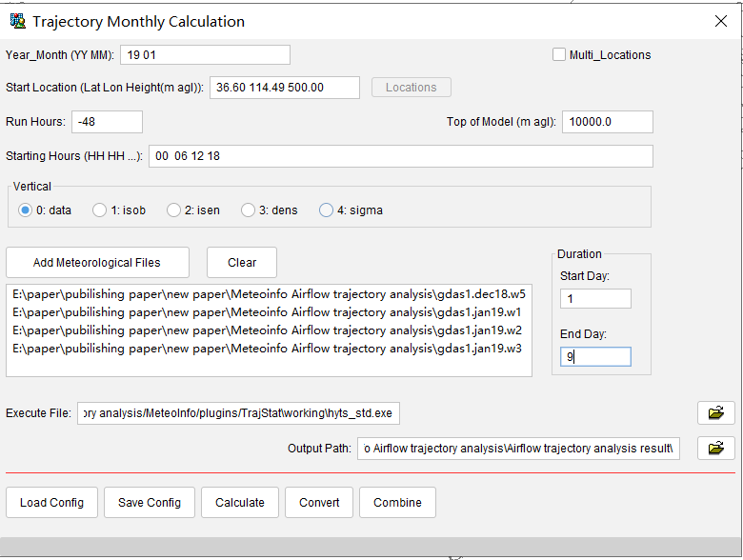Click the Save Config button
743x560 pixels.
(150, 503)
